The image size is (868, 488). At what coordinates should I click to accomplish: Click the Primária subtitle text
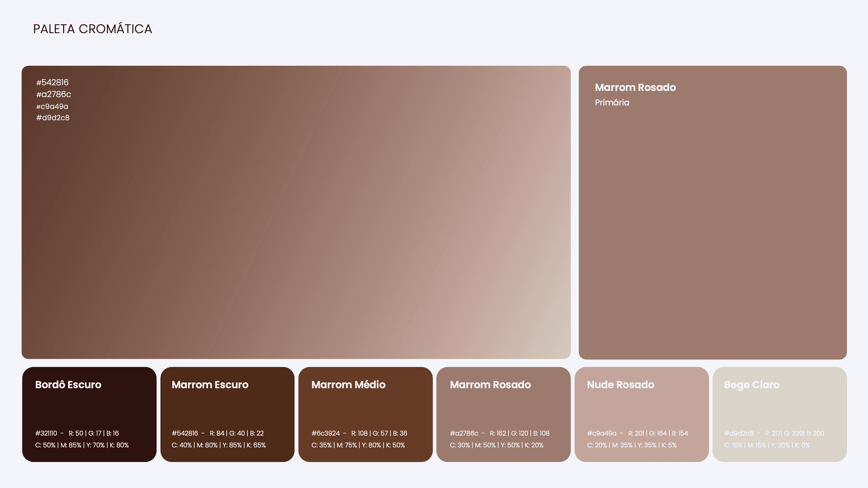click(x=612, y=102)
